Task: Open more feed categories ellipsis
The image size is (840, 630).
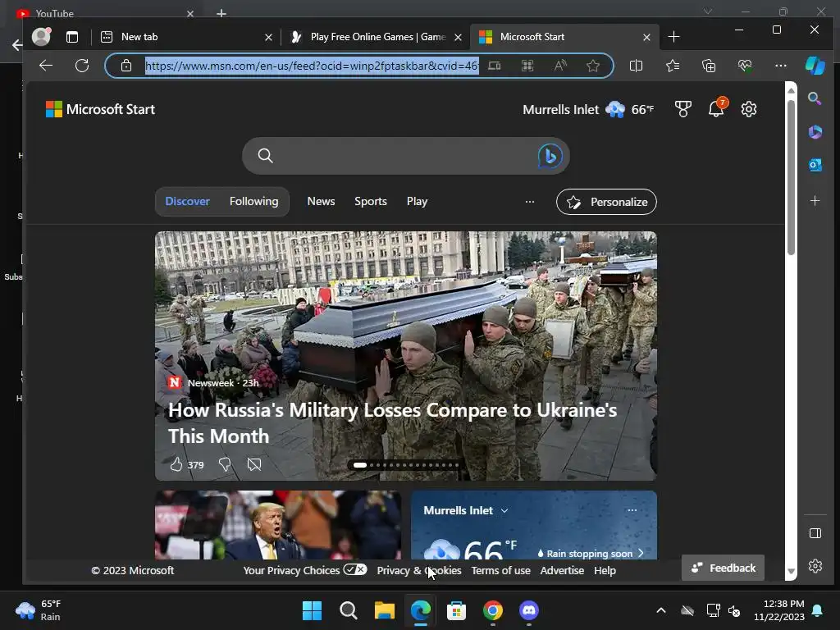Action: pyautogui.click(x=530, y=202)
